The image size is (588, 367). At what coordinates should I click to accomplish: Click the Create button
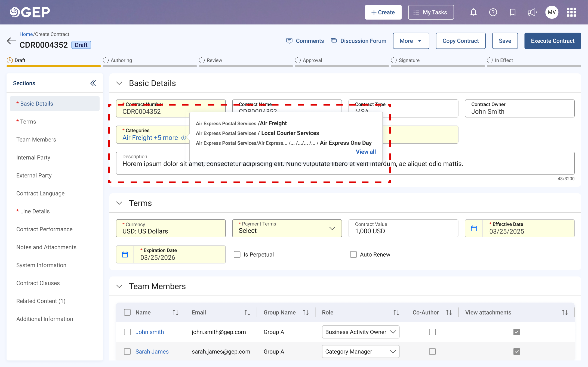click(x=383, y=12)
